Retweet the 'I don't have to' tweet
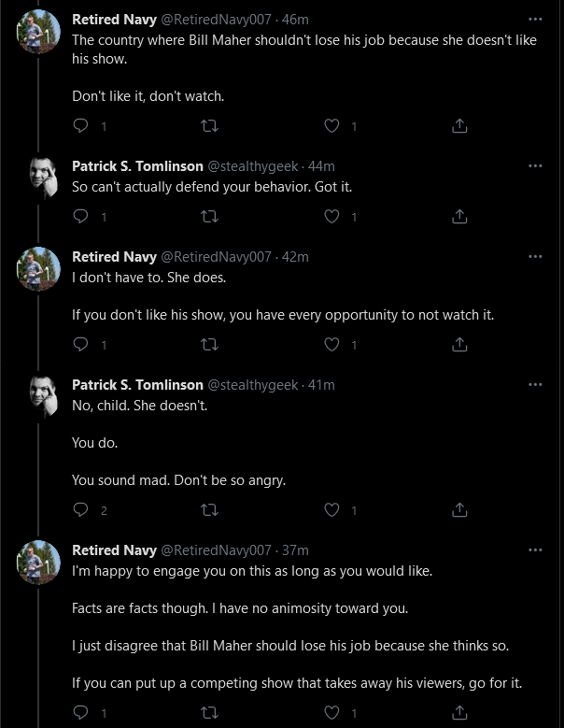The height and width of the screenshot is (728, 564). point(209,345)
